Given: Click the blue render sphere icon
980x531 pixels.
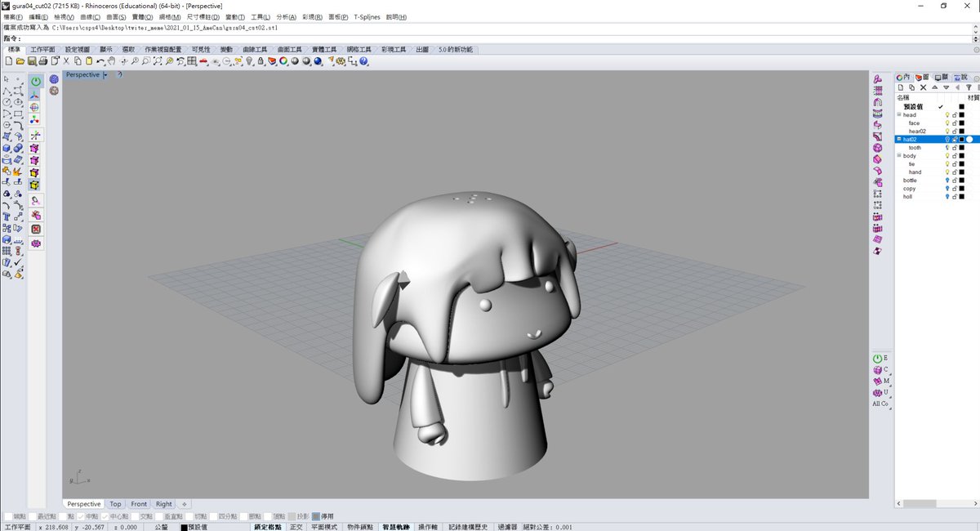Looking at the screenshot, I should pos(318,61).
